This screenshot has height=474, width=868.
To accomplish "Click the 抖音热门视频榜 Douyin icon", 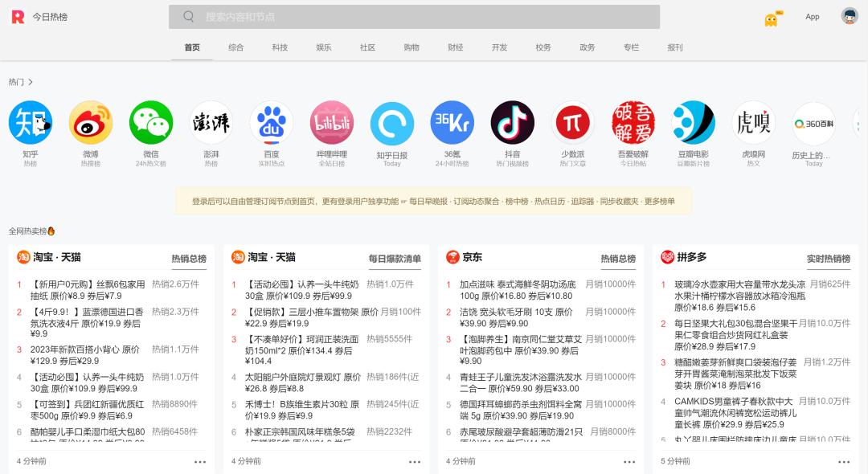I will pyautogui.click(x=512, y=121).
